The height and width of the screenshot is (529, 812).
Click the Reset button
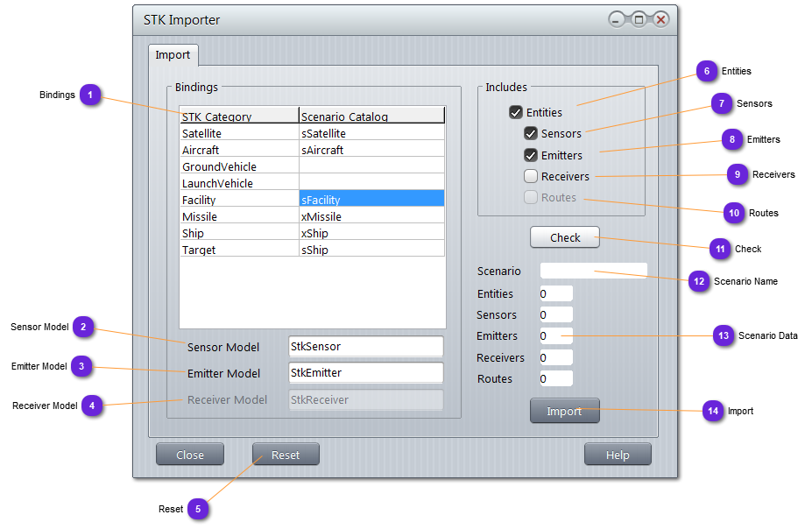[x=286, y=455]
